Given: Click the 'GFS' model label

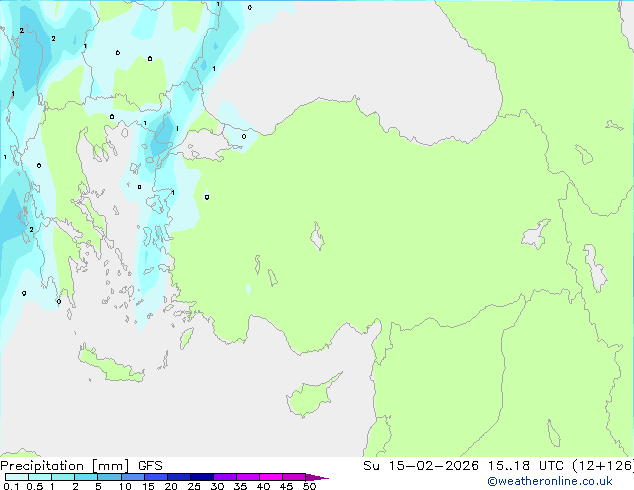Looking at the screenshot, I should pyautogui.click(x=150, y=466).
